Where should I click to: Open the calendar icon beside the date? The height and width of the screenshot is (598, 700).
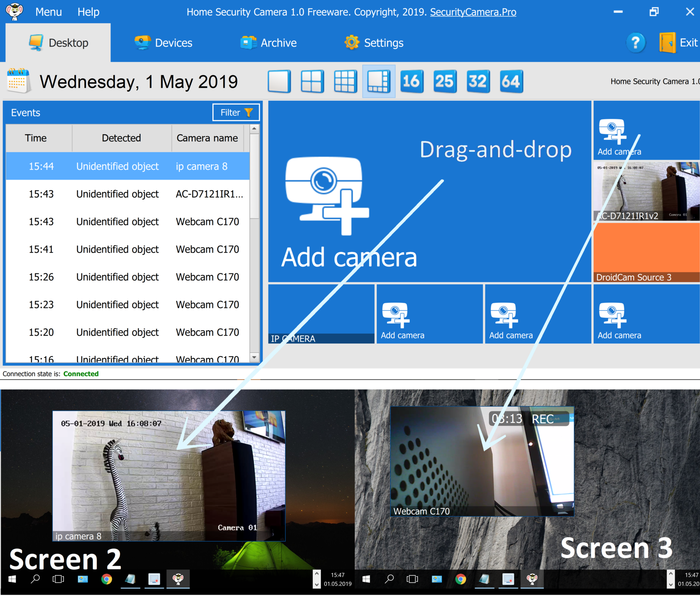19,81
